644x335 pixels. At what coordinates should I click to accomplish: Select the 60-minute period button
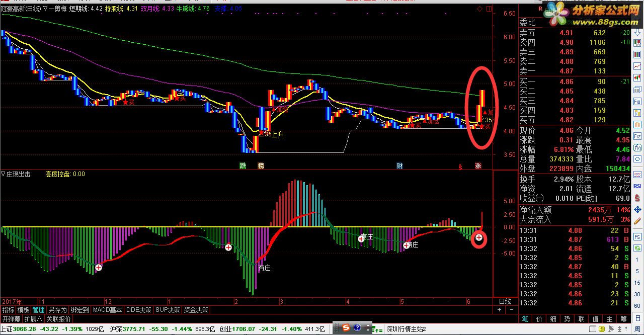click(636, 306)
